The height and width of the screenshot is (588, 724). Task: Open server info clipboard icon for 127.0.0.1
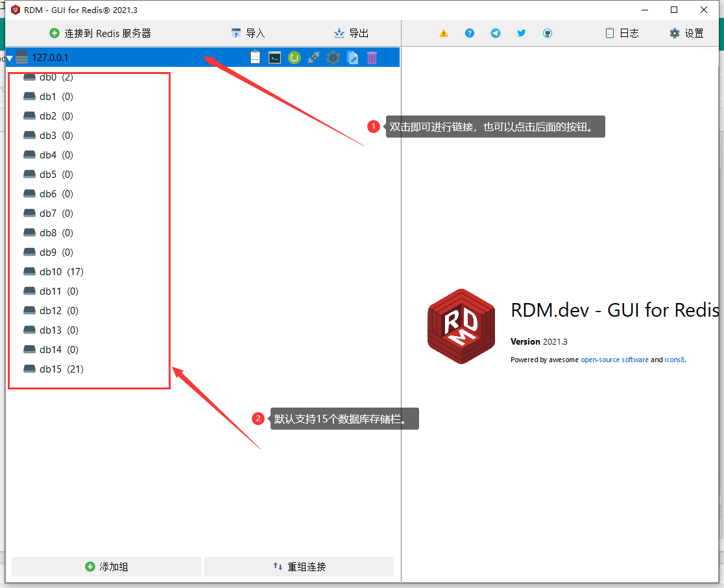[x=256, y=58]
